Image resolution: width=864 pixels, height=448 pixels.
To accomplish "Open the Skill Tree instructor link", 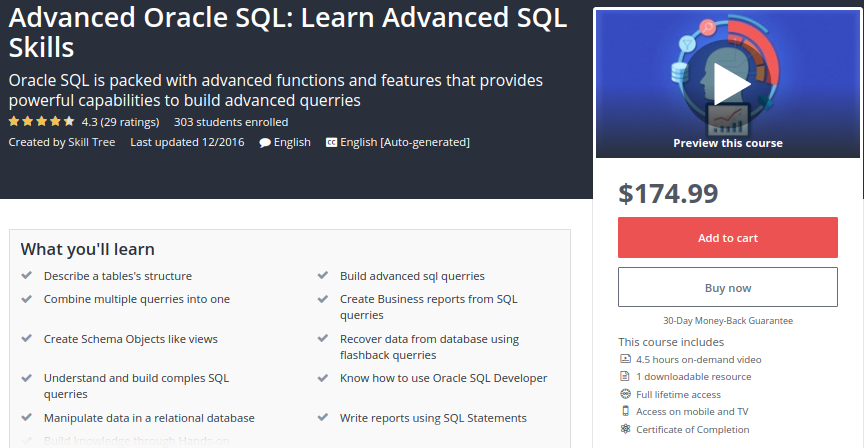I will 91,142.
